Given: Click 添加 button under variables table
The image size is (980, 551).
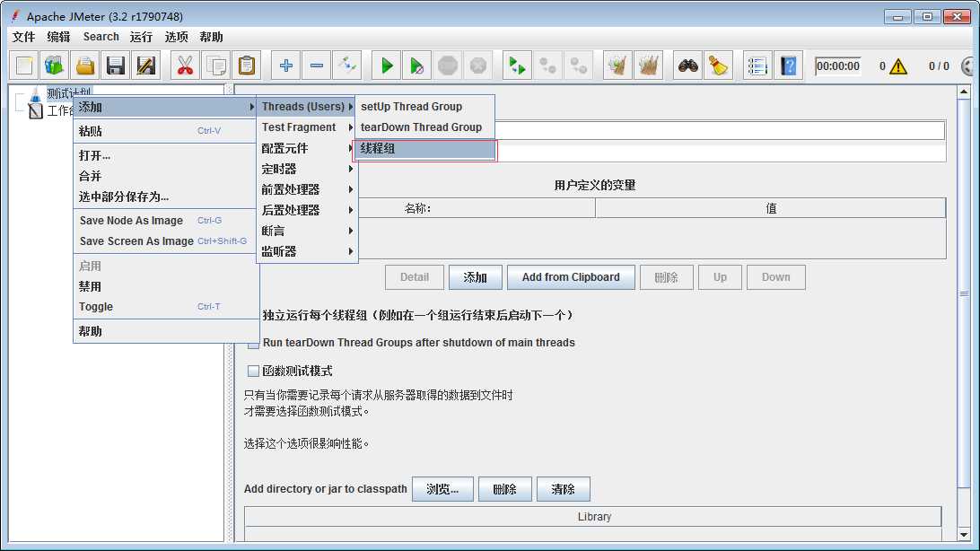Looking at the screenshot, I should [x=475, y=277].
